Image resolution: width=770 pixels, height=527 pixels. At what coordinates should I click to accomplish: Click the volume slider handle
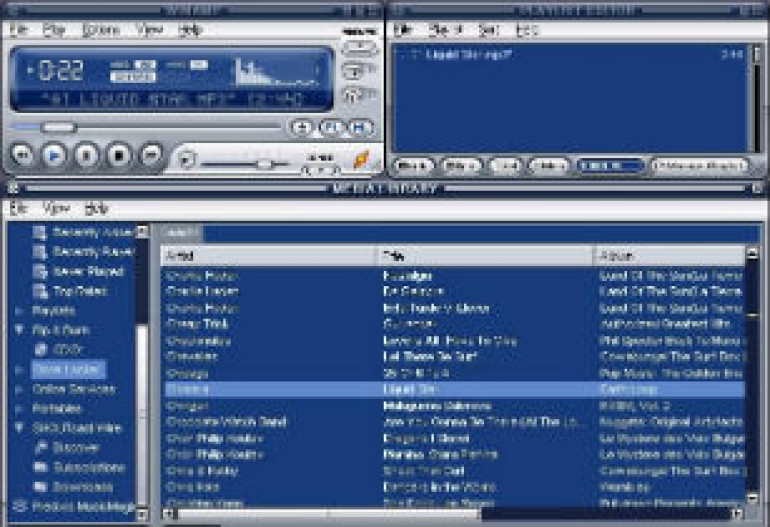tap(265, 164)
